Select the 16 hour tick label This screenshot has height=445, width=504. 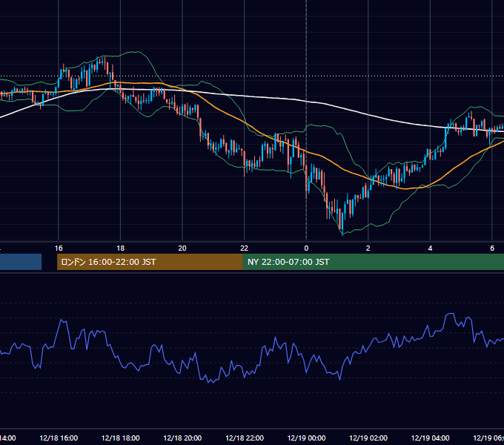[x=59, y=248]
